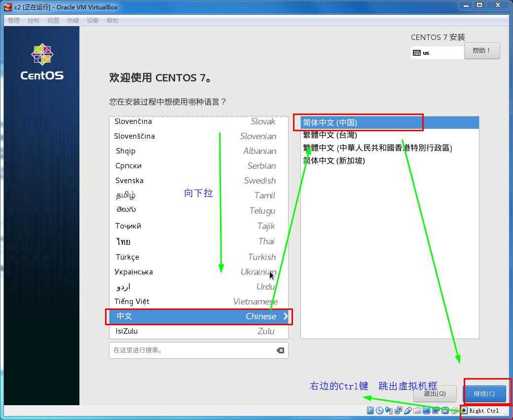Viewport: 513px width, 420px height.
Task: Open the 帮助 menu
Action: (112, 21)
